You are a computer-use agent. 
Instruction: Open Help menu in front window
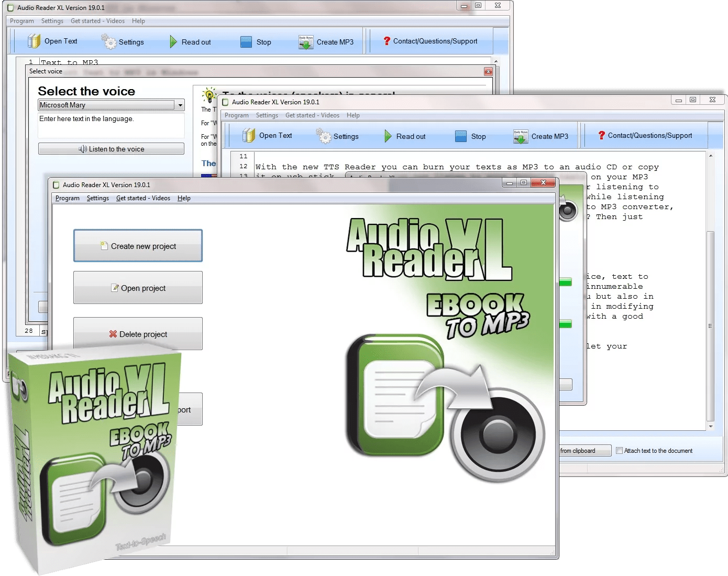coord(184,198)
